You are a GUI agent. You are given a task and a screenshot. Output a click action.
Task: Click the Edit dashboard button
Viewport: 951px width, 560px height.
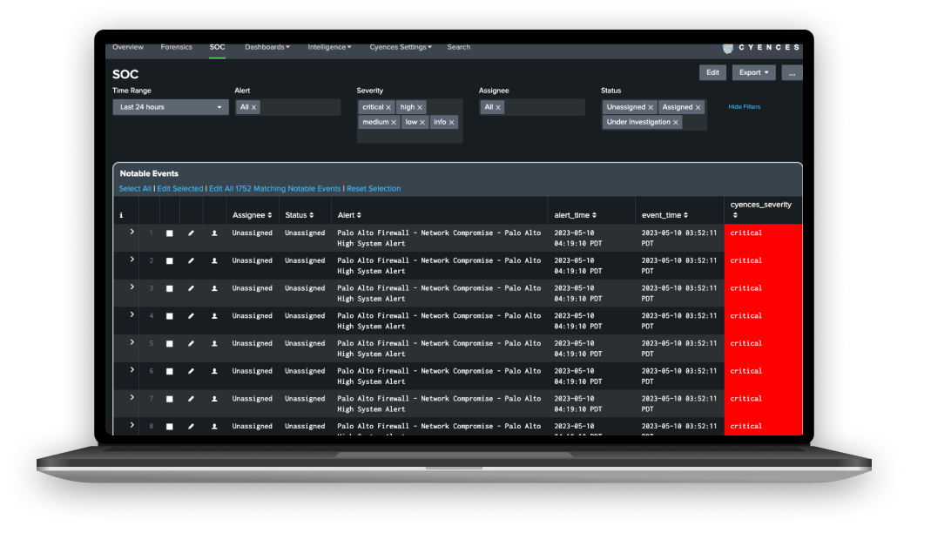[x=712, y=73]
